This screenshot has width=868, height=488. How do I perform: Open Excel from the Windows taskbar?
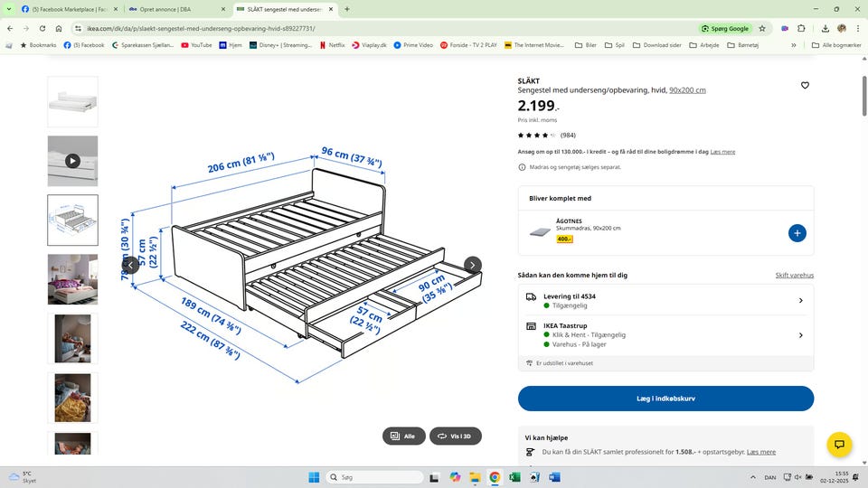click(514, 477)
